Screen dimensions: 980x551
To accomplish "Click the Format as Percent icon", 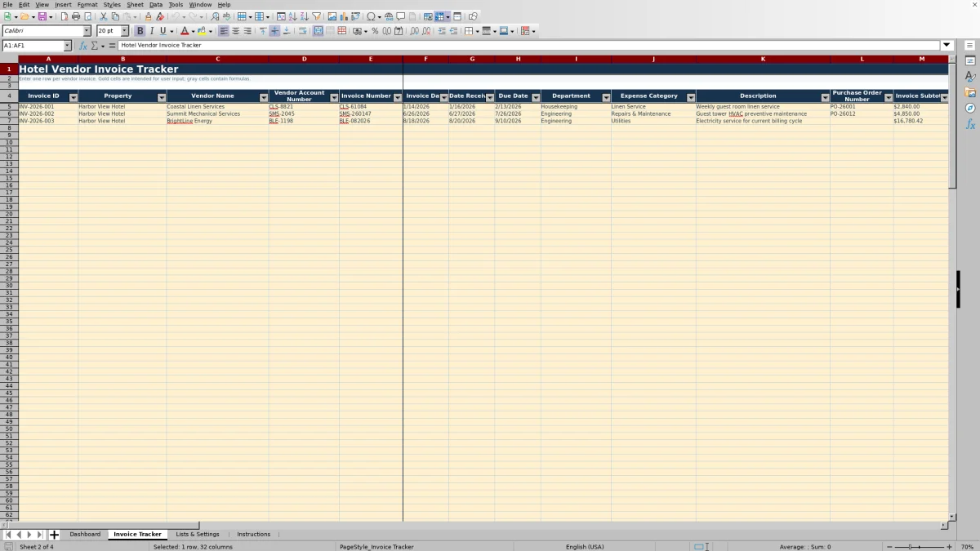I will (375, 31).
